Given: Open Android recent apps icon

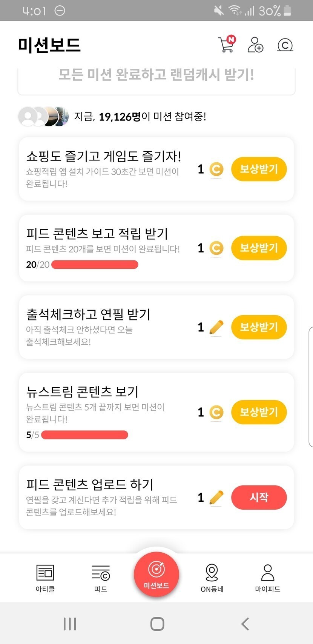Looking at the screenshot, I should point(70,624).
